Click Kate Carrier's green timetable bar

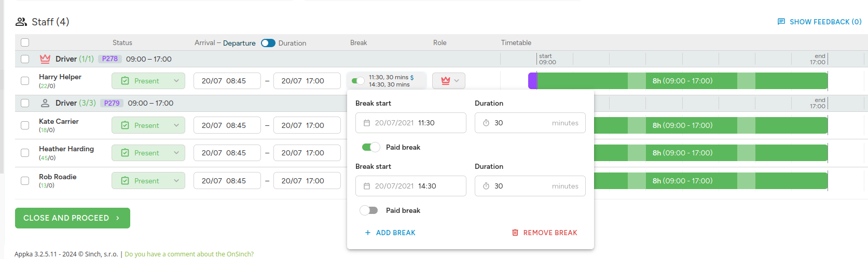(711, 125)
